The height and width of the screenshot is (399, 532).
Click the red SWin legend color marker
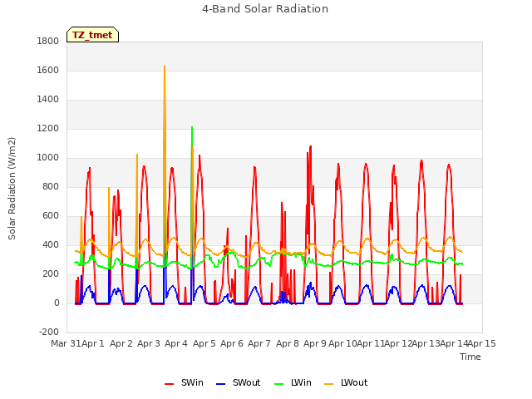click(x=169, y=384)
